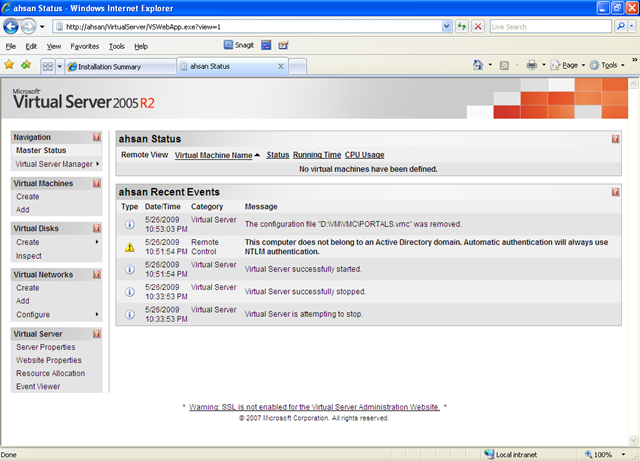Click the Snagit notes icon
640x461 pixels.
[283, 45]
